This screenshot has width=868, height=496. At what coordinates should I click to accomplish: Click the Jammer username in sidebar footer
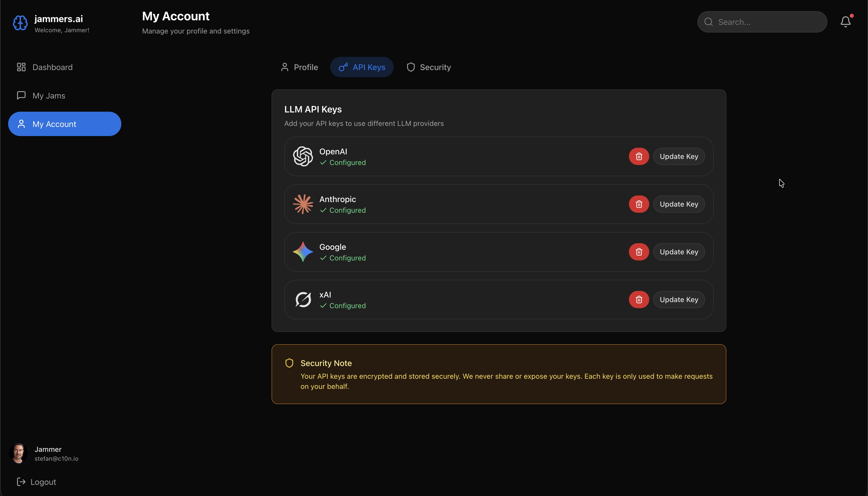[48, 449]
